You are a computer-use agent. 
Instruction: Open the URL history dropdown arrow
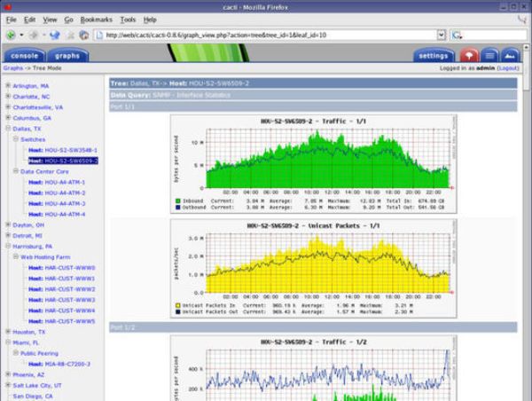439,35
